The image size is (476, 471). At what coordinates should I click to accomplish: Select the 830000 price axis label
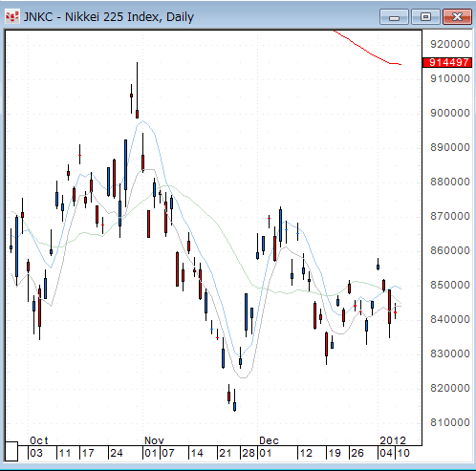pyautogui.click(x=450, y=353)
